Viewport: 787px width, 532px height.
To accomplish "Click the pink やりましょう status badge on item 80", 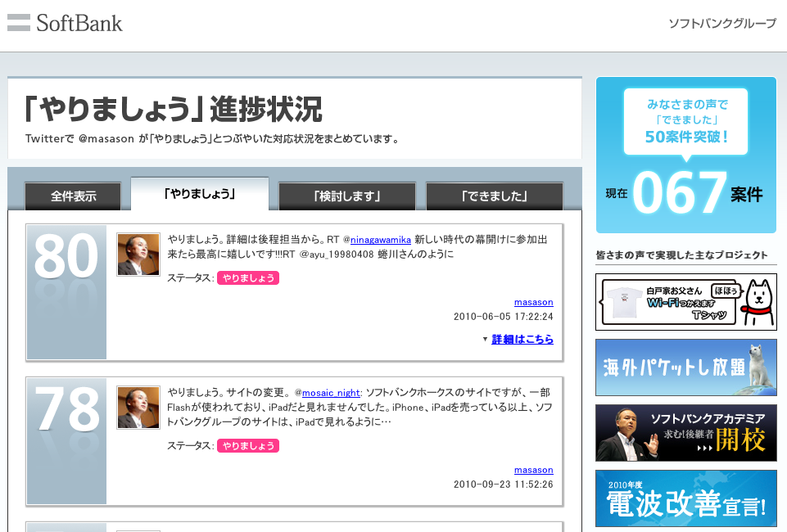I will click(x=249, y=278).
